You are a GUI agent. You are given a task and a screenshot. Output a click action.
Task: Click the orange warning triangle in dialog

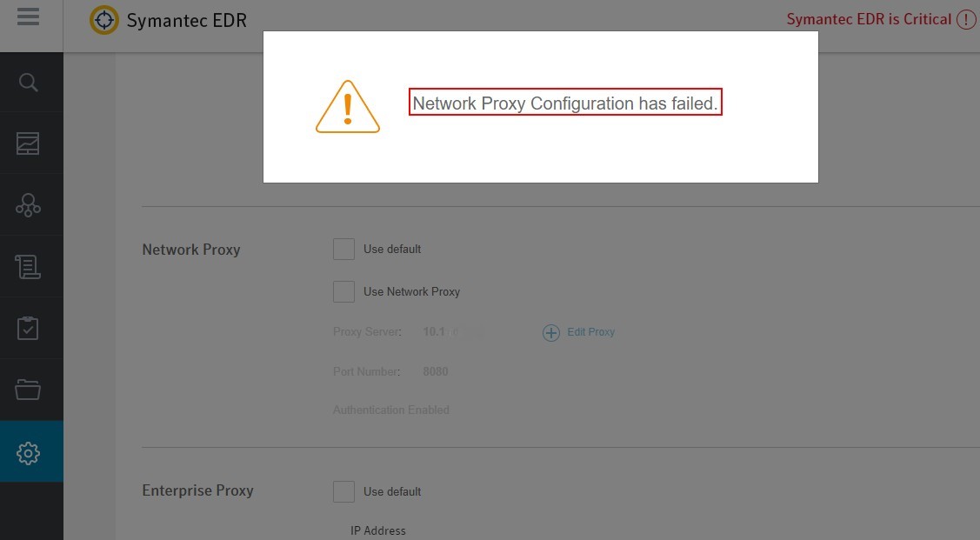[348, 107]
